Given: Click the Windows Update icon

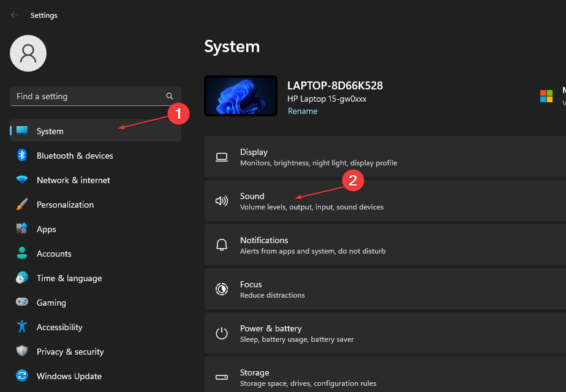Looking at the screenshot, I should tap(21, 376).
